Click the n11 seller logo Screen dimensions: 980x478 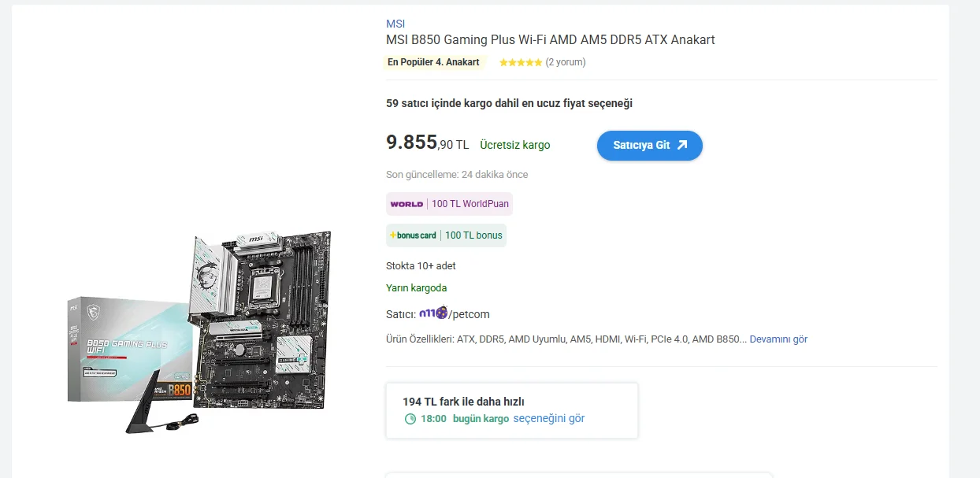pyautogui.click(x=433, y=313)
